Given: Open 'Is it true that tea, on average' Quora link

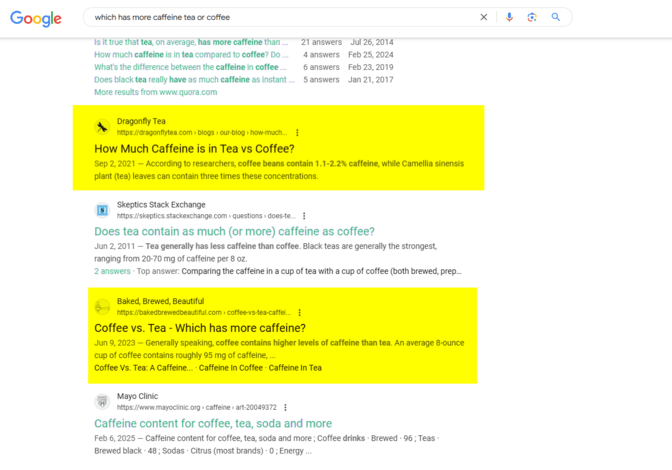Looking at the screenshot, I should [x=191, y=42].
